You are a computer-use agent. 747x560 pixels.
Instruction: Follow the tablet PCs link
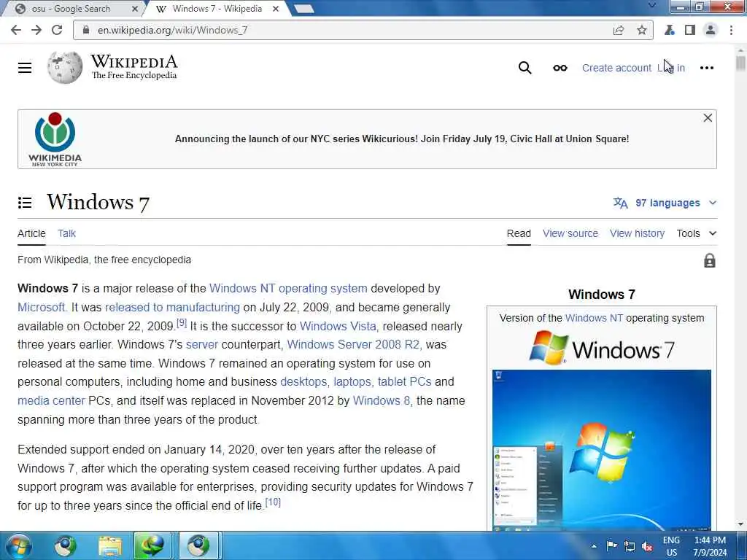click(x=404, y=382)
